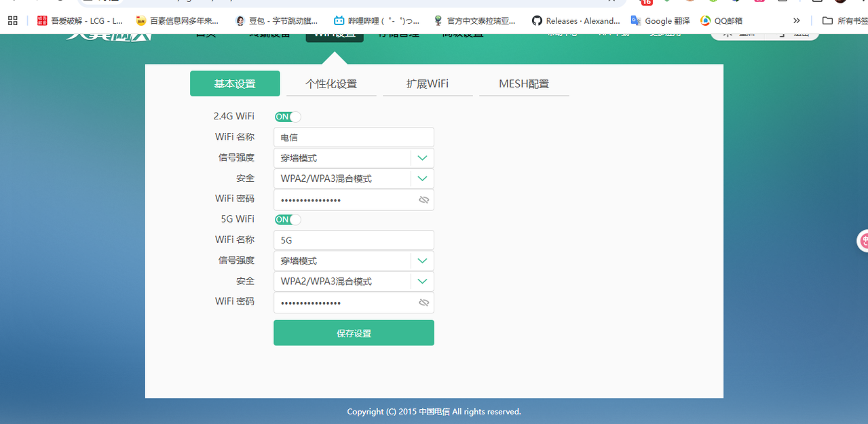Open the 哔哩哔哩 bookmark
868x424 pixels.
pos(376,21)
